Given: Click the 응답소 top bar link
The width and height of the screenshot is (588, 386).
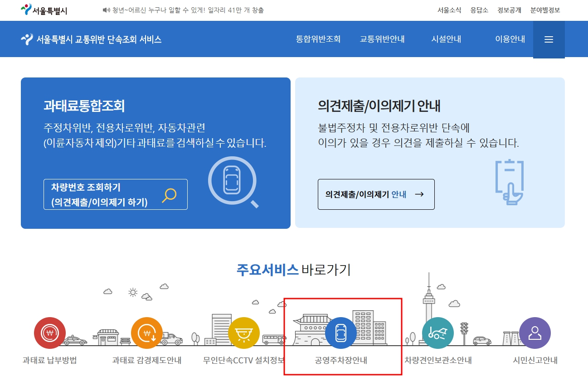Looking at the screenshot, I should point(479,10).
